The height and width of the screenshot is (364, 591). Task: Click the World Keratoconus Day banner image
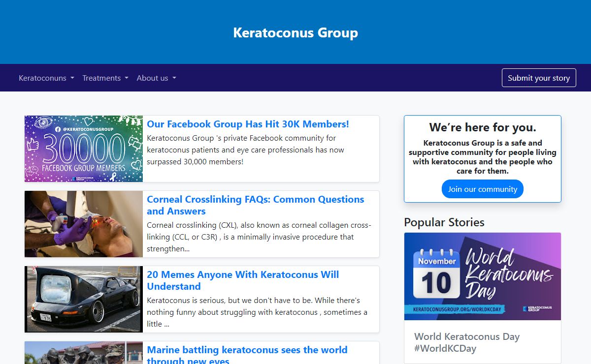point(483,276)
